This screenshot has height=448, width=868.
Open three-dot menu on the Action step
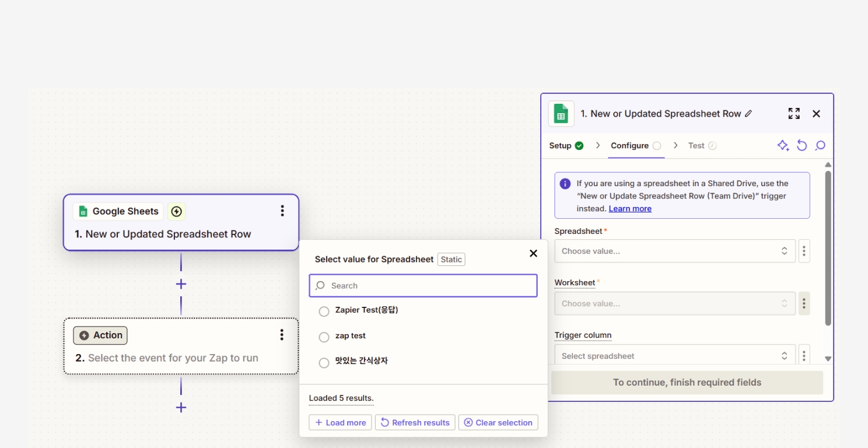282,335
